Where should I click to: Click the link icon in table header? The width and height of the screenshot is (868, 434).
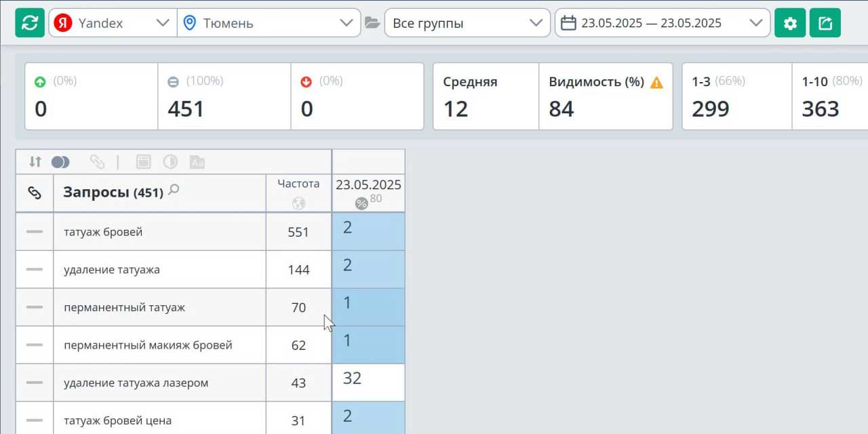(35, 193)
